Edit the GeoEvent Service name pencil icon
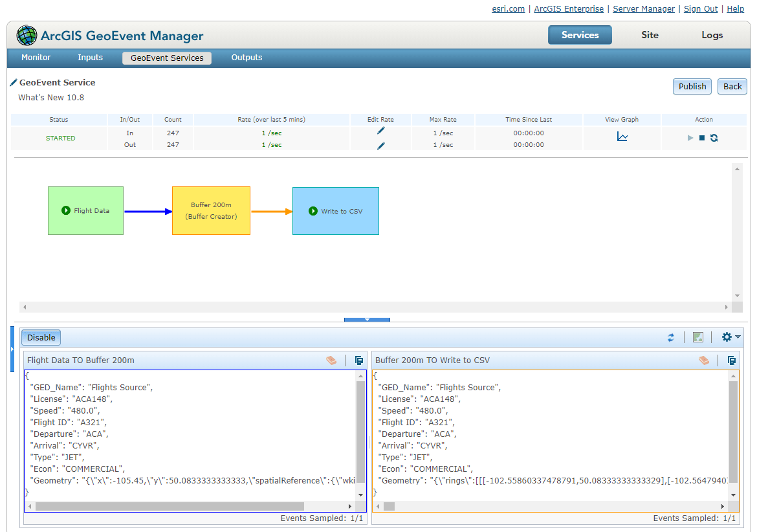This screenshot has width=757, height=532. pos(14,83)
